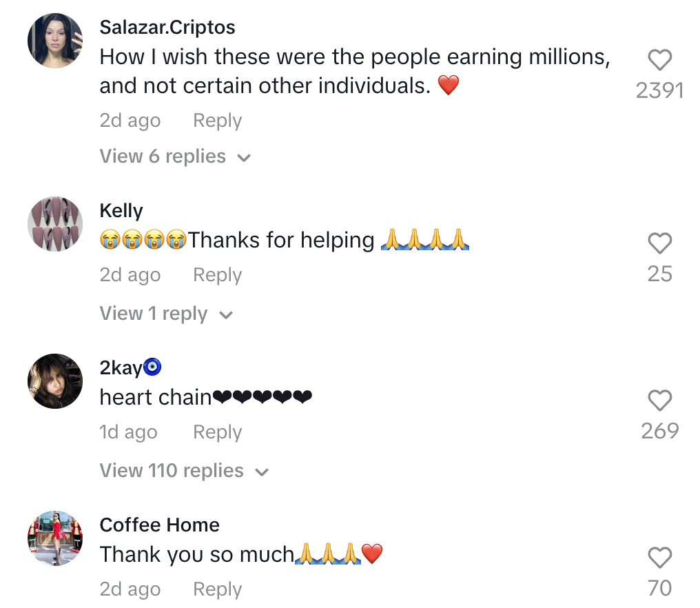700x608 pixels.
Task: Reply to Kelly's comment
Action: [217, 275]
